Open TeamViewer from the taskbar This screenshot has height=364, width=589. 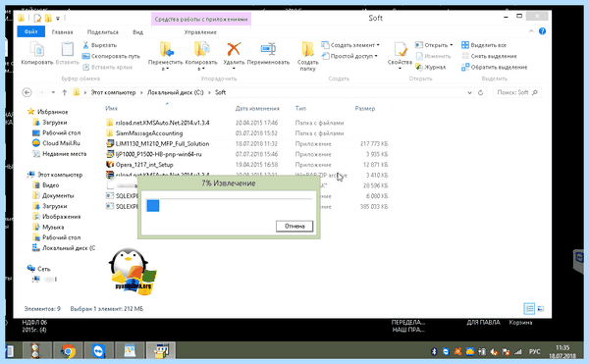coord(98,351)
